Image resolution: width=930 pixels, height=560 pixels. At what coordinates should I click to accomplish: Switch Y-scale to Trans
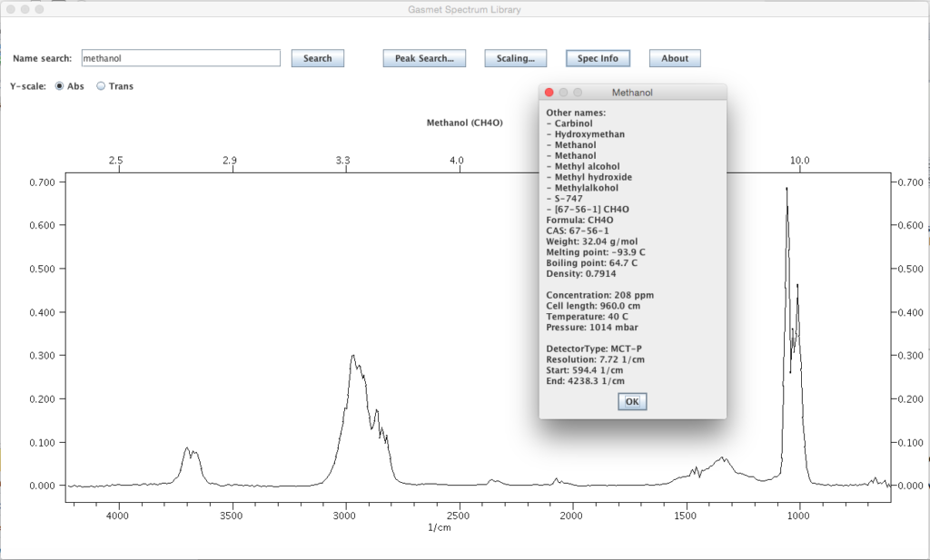(x=102, y=86)
